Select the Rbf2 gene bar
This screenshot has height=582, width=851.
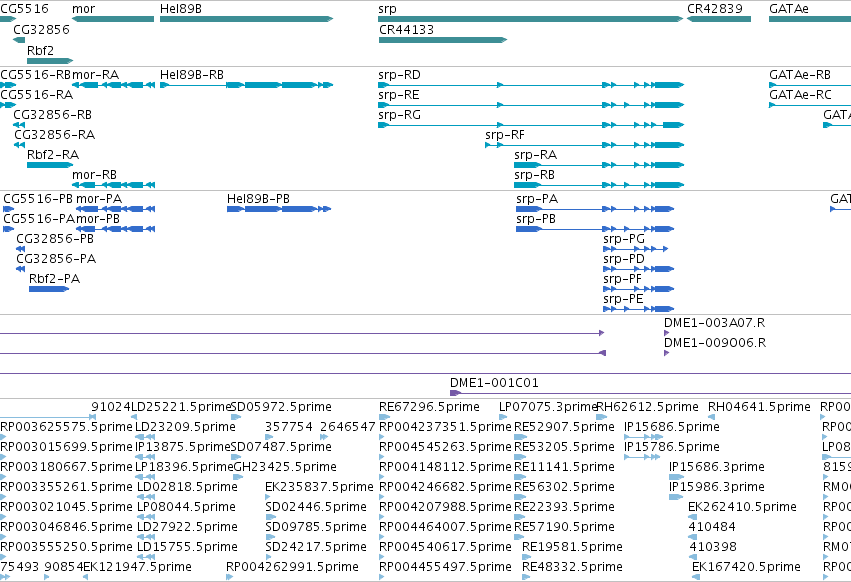coord(50,61)
